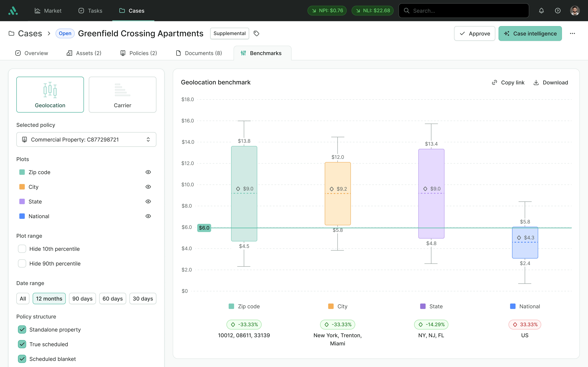Open the help question mark icon
588x367 pixels.
click(558, 11)
